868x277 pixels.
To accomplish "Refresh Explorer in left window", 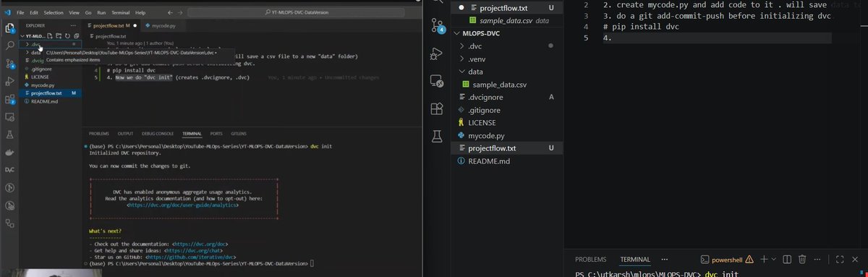I will coord(67,35).
